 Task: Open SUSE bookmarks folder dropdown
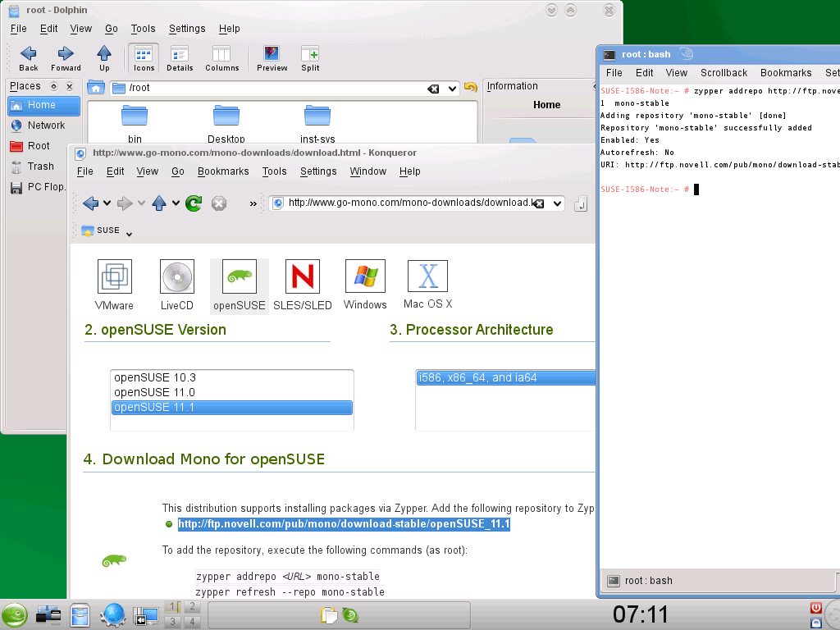coord(107,231)
